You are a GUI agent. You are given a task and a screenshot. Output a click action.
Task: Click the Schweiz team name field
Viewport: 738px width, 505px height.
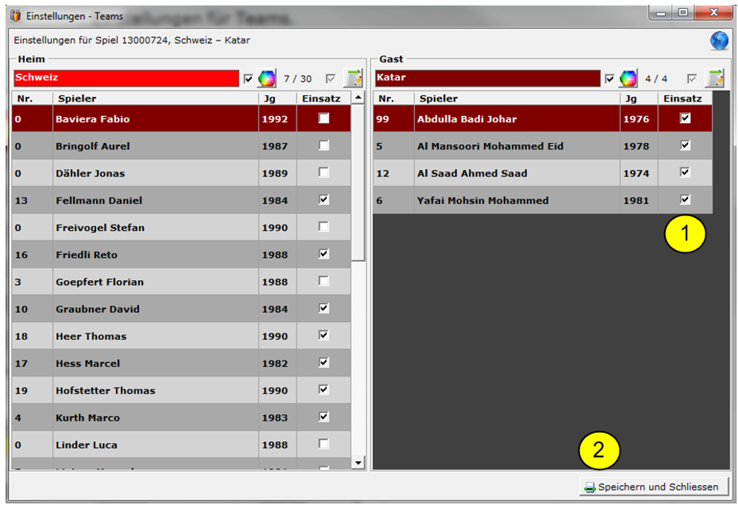(125, 78)
